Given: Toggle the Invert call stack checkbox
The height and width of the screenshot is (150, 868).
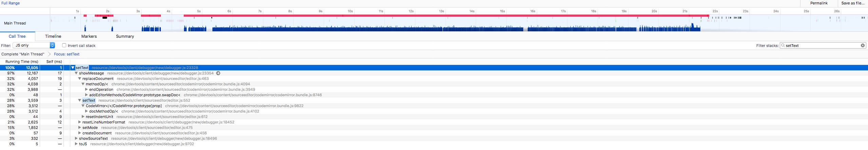Looking at the screenshot, I should click(64, 45).
